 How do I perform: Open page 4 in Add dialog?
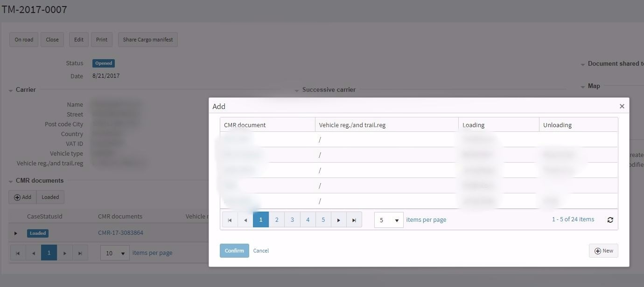coord(308,220)
